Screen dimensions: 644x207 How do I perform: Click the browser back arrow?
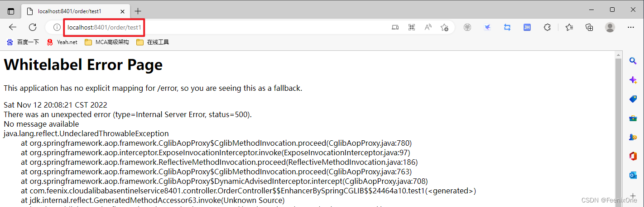13,27
